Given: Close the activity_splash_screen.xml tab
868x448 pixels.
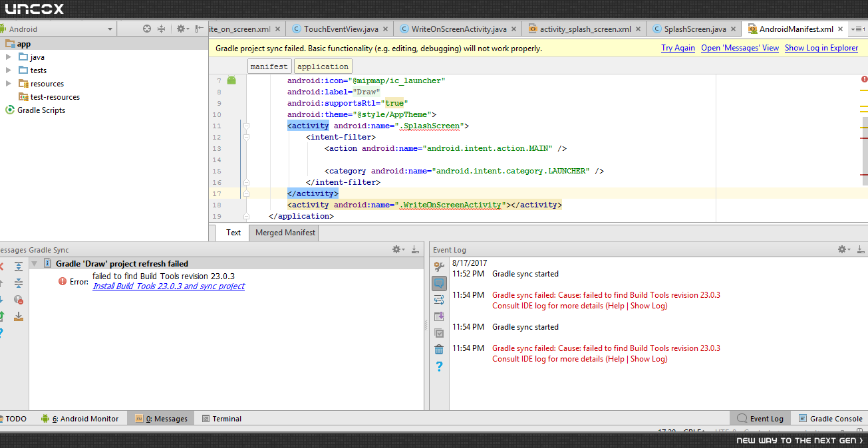Looking at the screenshot, I should (639, 29).
